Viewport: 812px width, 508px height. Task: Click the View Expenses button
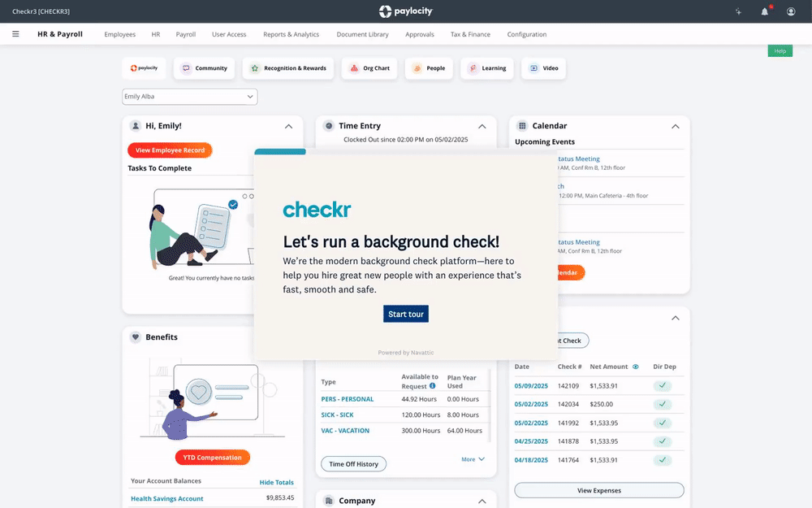599,490
